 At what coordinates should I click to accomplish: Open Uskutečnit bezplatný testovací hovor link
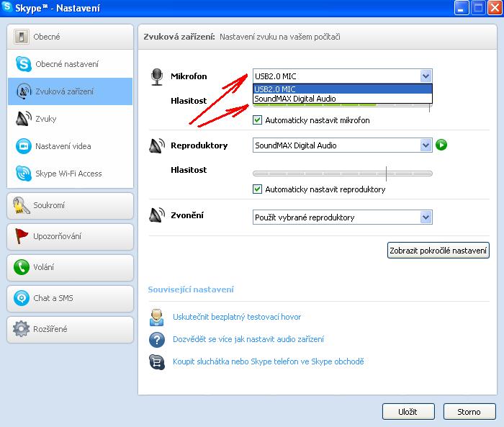click(237, 317)
